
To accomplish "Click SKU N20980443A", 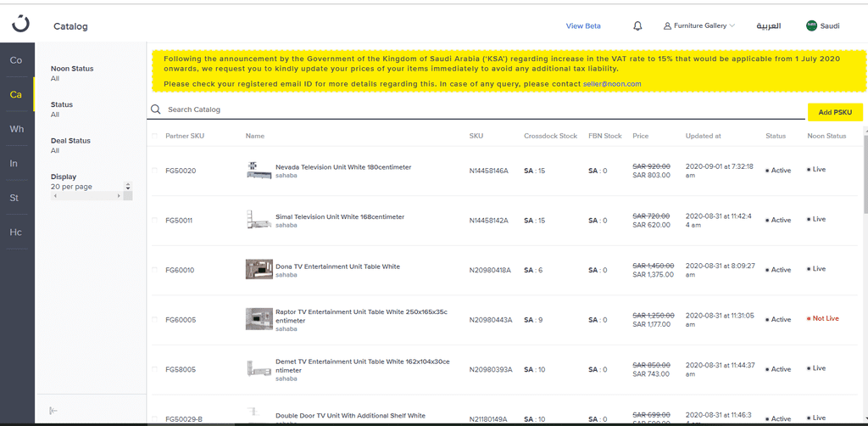I will coord(491,320).
